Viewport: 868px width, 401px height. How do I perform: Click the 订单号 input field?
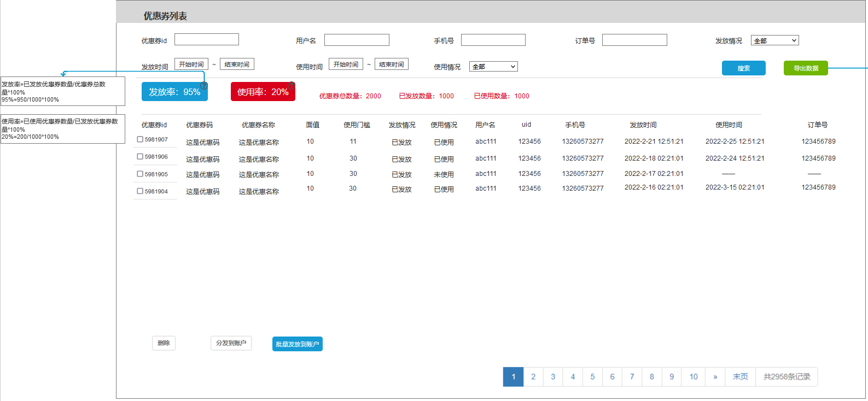(x=634, y=40)
